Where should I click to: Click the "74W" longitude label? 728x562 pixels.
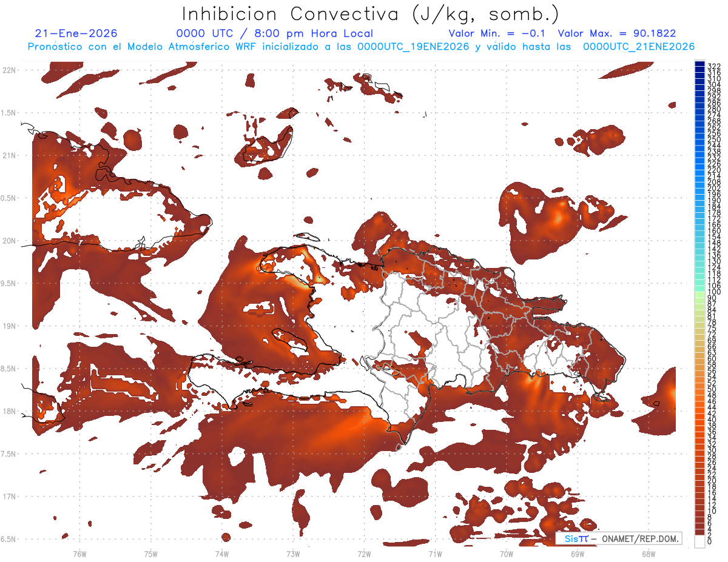(222, 554)
